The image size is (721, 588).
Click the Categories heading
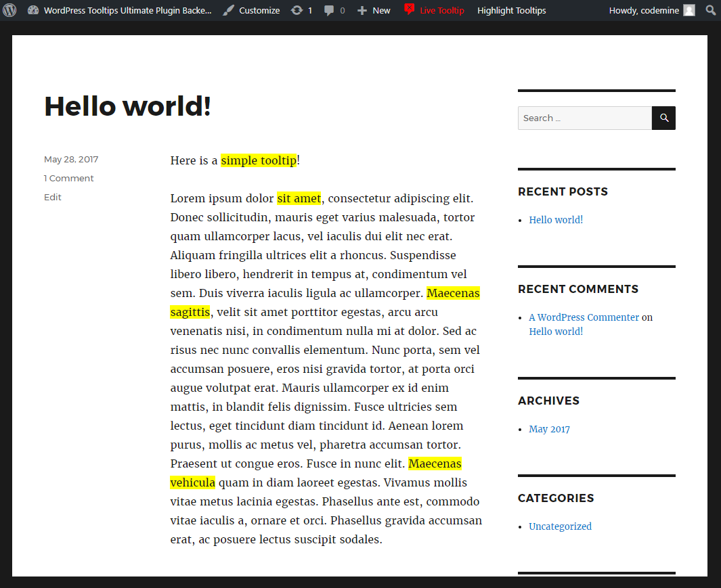[556, 499]
